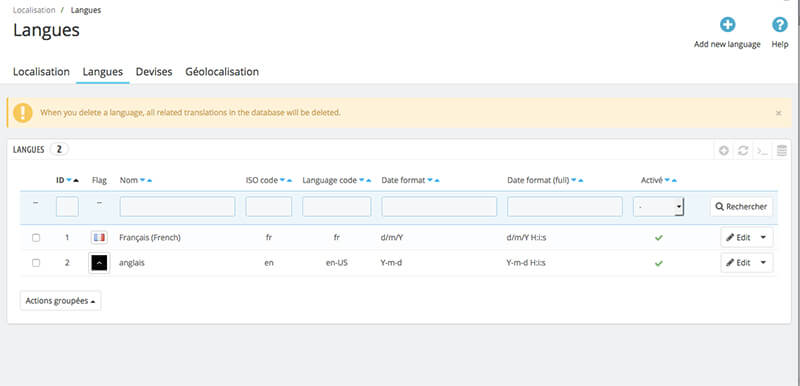
Task: Click the d/m/Y H:i:s date format cell
Action: click(x=526, y=238)
